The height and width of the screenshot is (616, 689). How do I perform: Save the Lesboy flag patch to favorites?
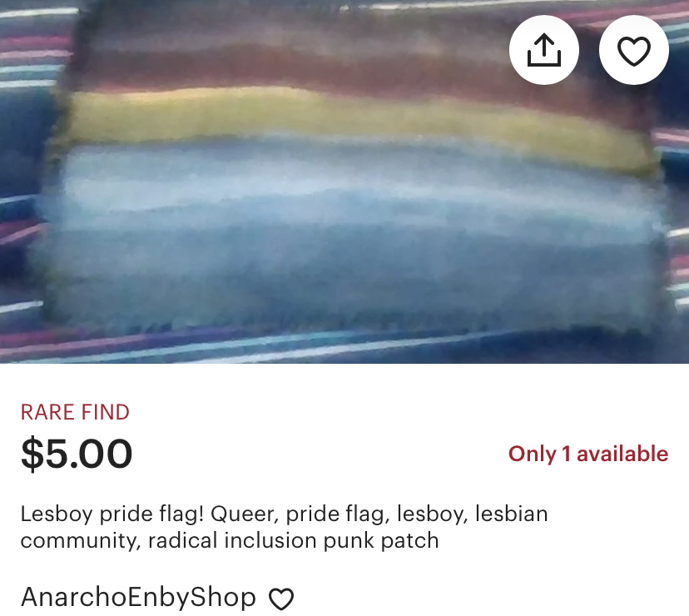[x=633, y=50]
